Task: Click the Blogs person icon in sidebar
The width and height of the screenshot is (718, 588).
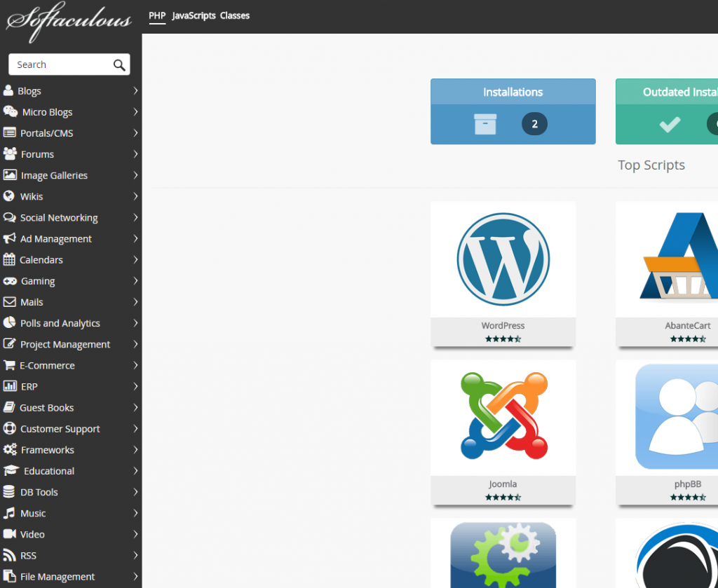Action: tap(8, 90)
